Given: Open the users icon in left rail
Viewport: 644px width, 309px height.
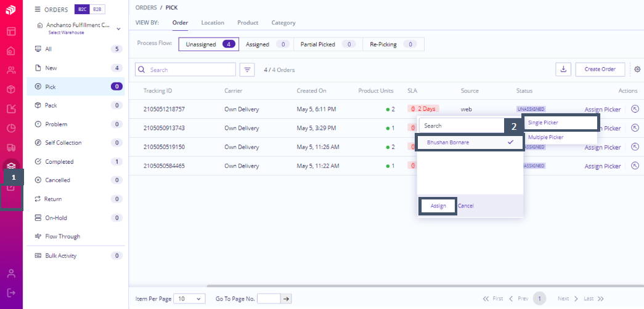Looking at the screenshot, I should coord(11,70).
